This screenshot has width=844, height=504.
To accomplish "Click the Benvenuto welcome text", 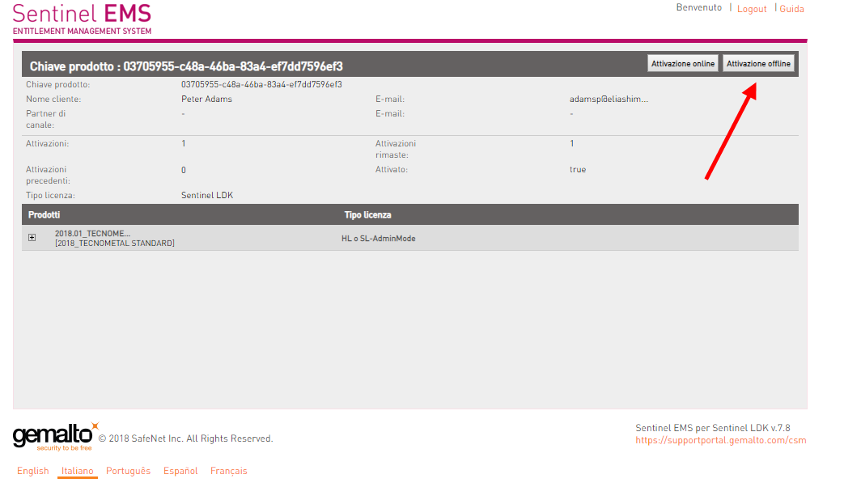I will point(698,7).
